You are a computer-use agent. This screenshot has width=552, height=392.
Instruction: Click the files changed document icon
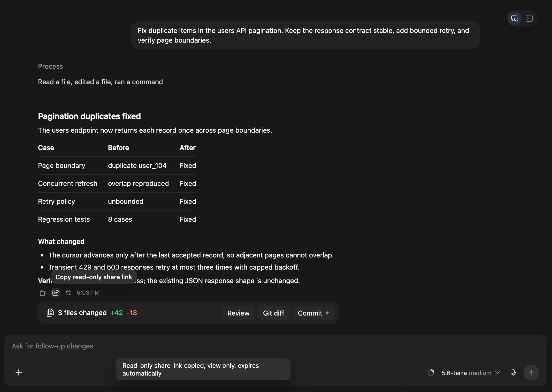point(50,313)
